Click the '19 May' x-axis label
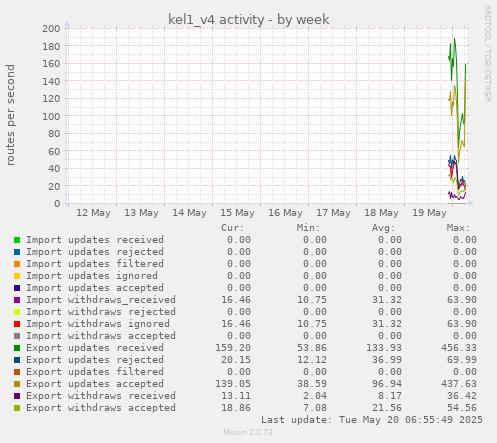The width and height of the screenshot is (497, 443). point(429,213)
